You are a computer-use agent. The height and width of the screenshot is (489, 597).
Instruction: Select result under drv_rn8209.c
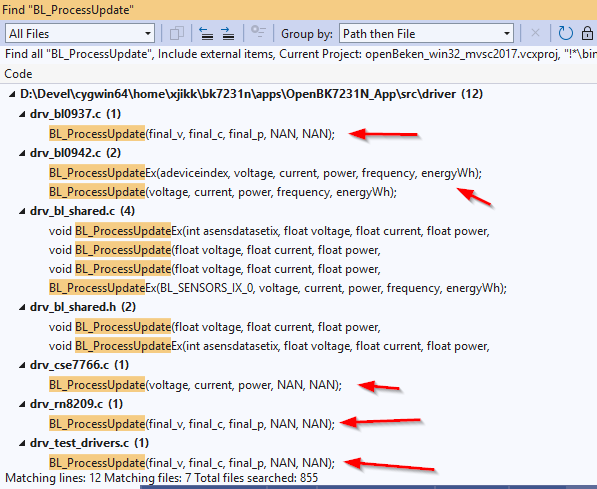tap(192, 424)
